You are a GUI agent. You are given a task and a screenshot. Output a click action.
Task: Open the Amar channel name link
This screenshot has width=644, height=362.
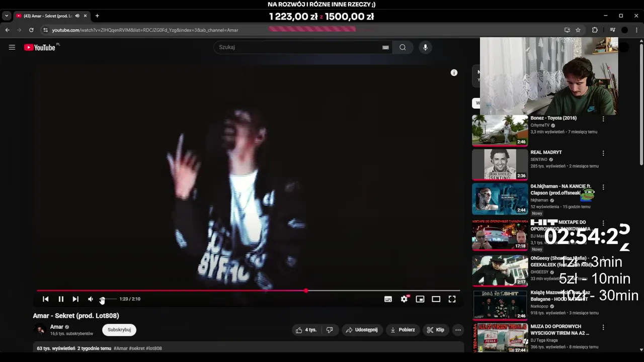[x=57, y=327]
